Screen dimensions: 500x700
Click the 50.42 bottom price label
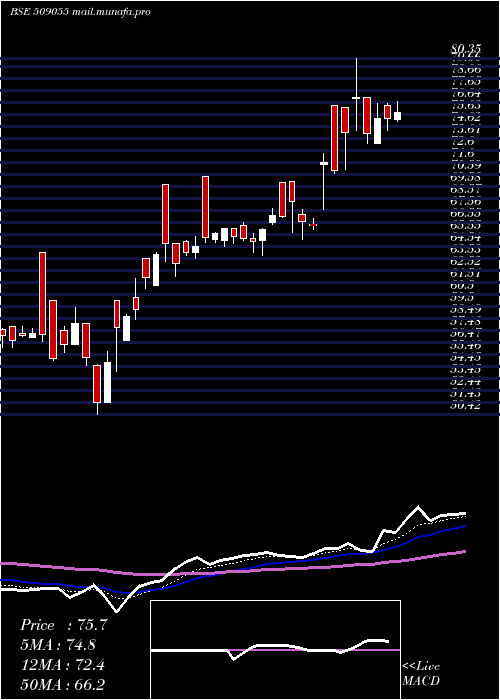click(466, 406)
